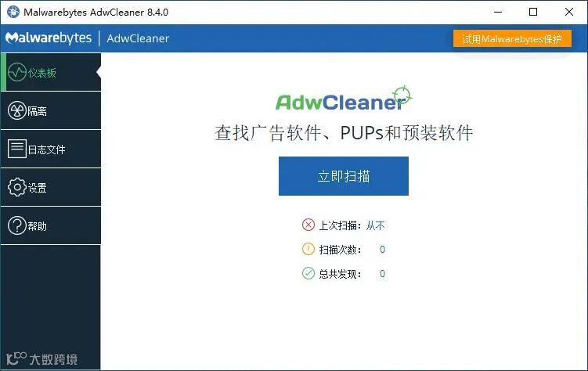The width and height of the screenshot is (588, 371).
Task: Click the Malwarebytes logo in header
Action: click(49, 38)
